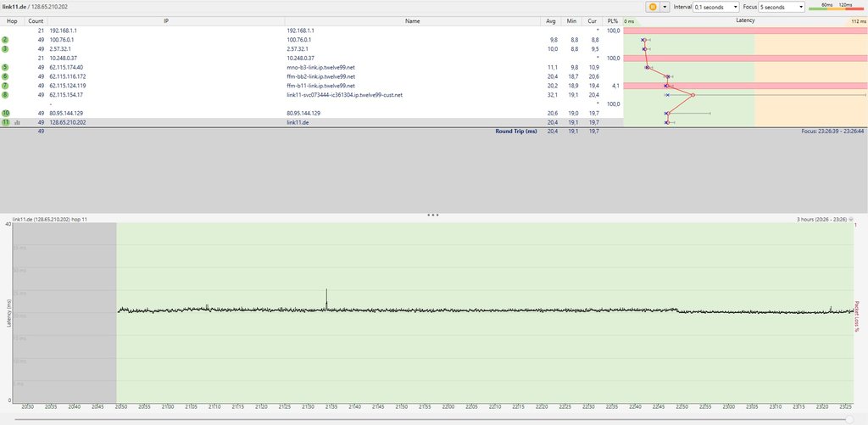Toggle the timeline graph icon on hop 11

point(18,122)
